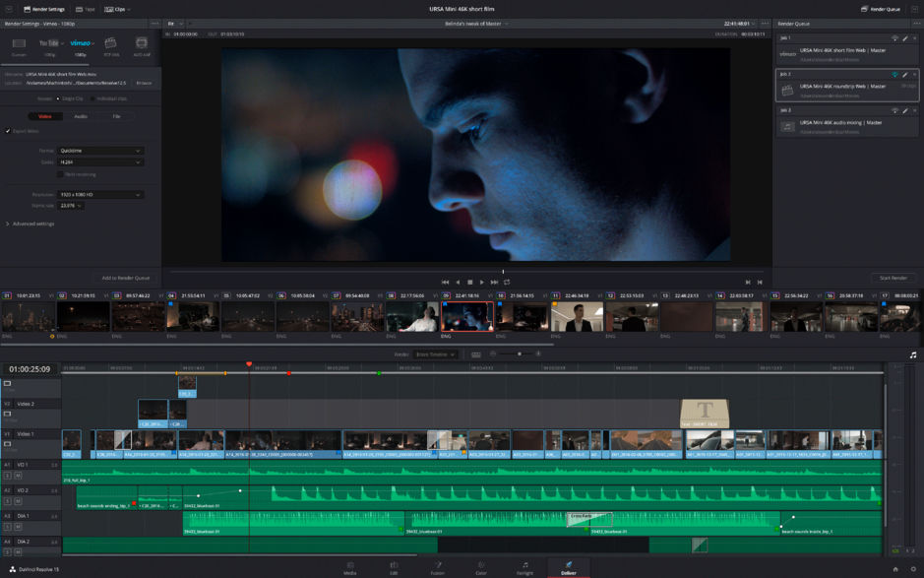Adjust the timeline zoom slider
924x578 pixels.
point(520,354)
